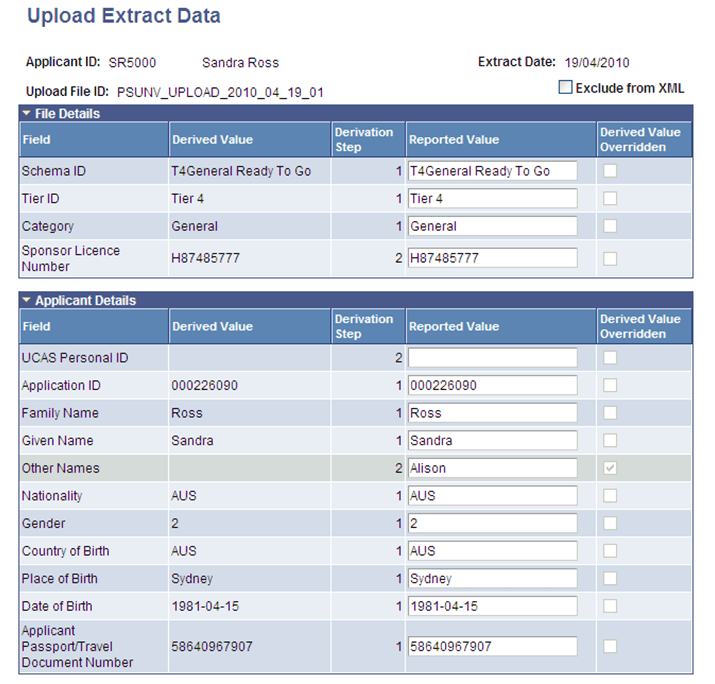Edit the Tier ID reported value
715x684 pixels.
click(x=492, y=199)
